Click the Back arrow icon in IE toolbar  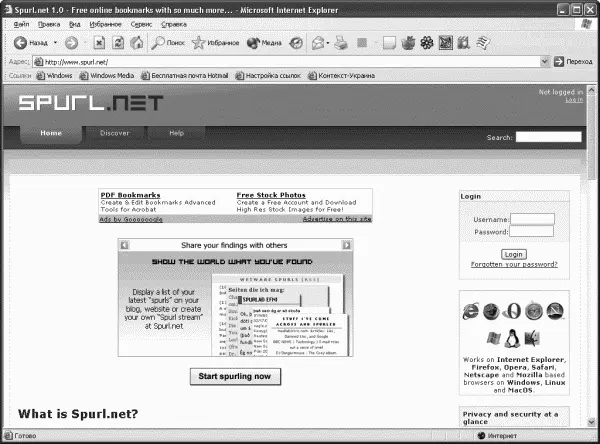20,43
